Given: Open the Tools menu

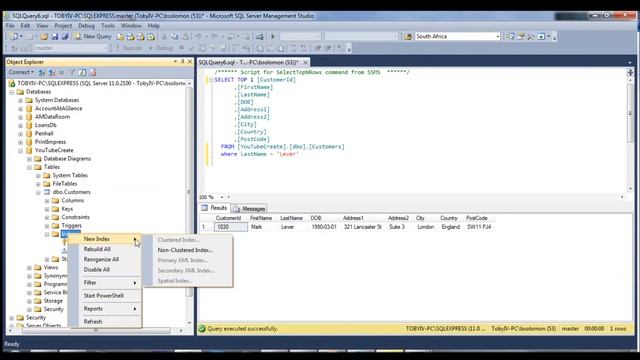Looking at the screenshot, I should (x=108, y=26).
